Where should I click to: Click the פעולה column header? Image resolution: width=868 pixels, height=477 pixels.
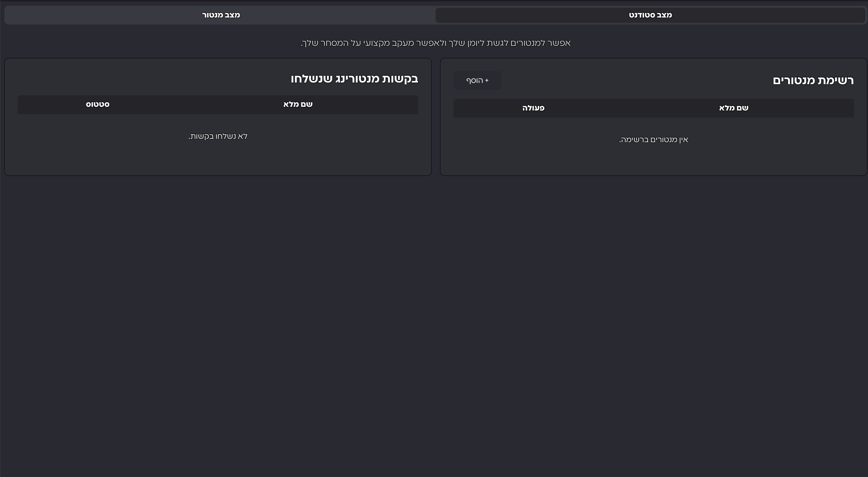click(533, 108)
